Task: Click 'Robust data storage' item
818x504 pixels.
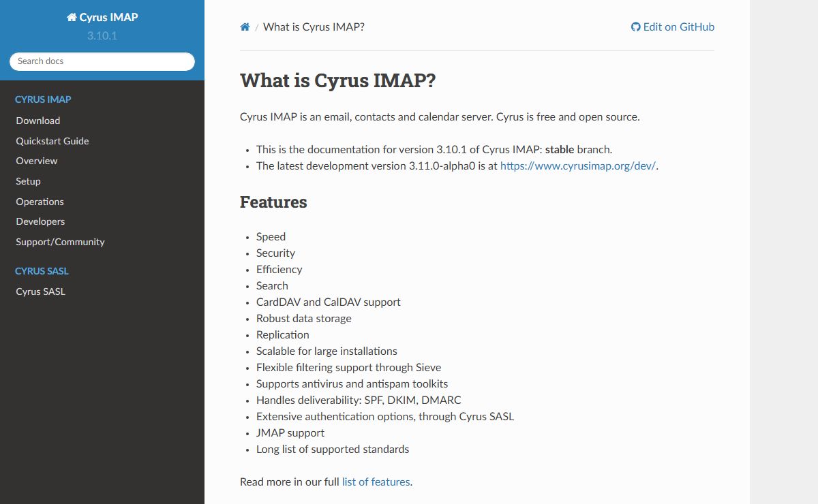Action: tap(304, 318)
